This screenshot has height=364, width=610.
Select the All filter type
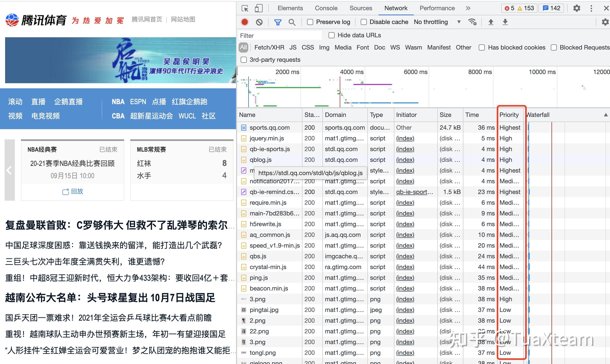point(243,47)
